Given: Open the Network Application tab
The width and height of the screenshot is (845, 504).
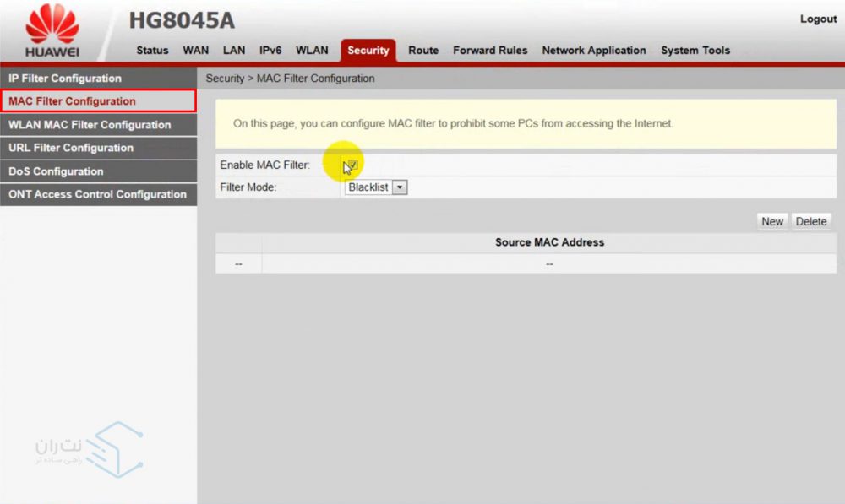Looking at the screenshot, I should coord(594,51).
